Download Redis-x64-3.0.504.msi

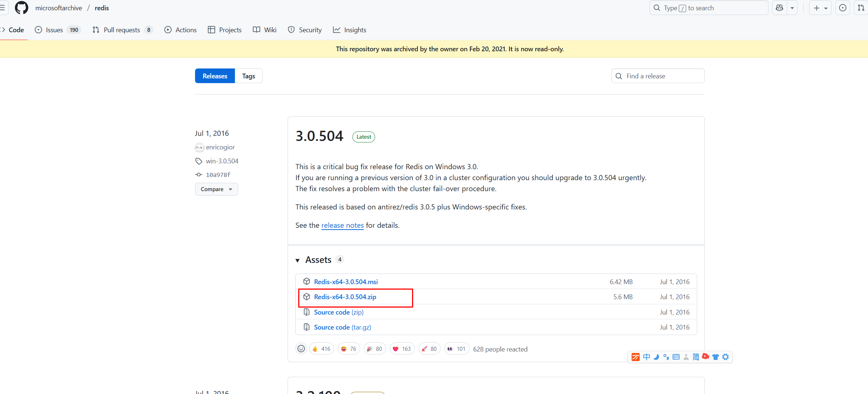(x=346, y=282)
